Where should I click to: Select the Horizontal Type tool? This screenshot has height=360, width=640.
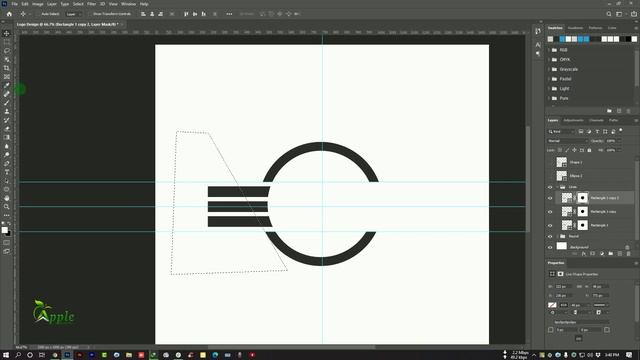7,172
